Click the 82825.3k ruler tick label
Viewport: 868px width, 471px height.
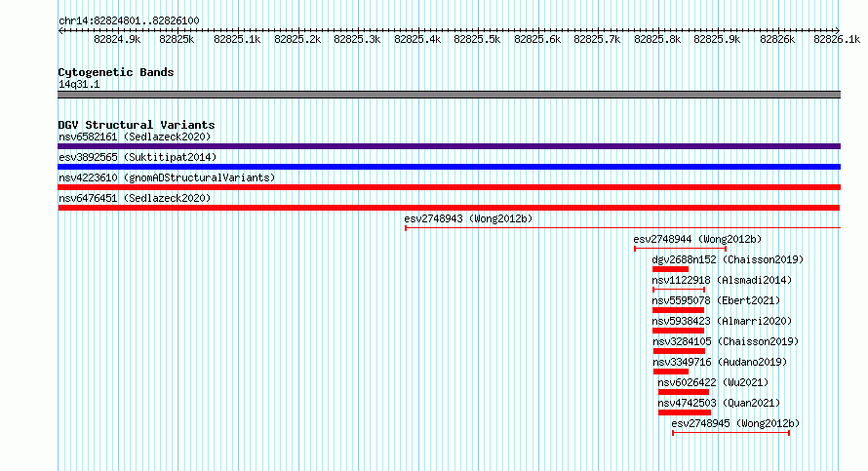point(357,39)
